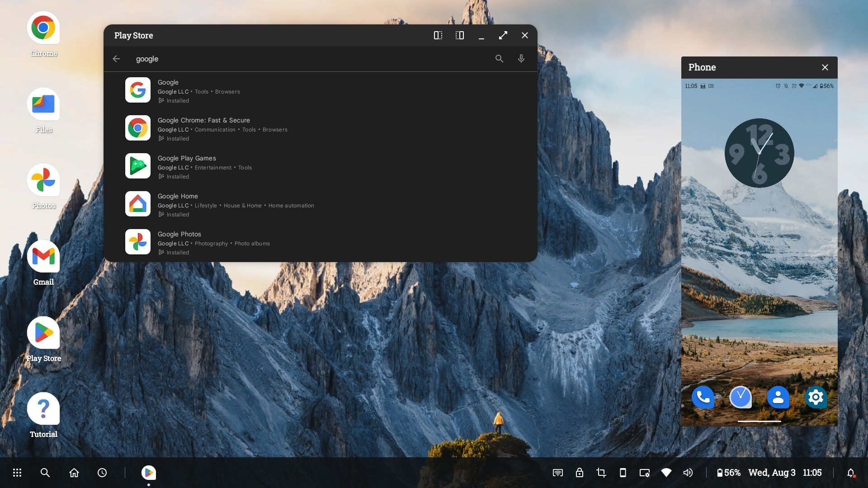
Task: Click back arrow in Play Store header
Action: [x=117, y=58]
